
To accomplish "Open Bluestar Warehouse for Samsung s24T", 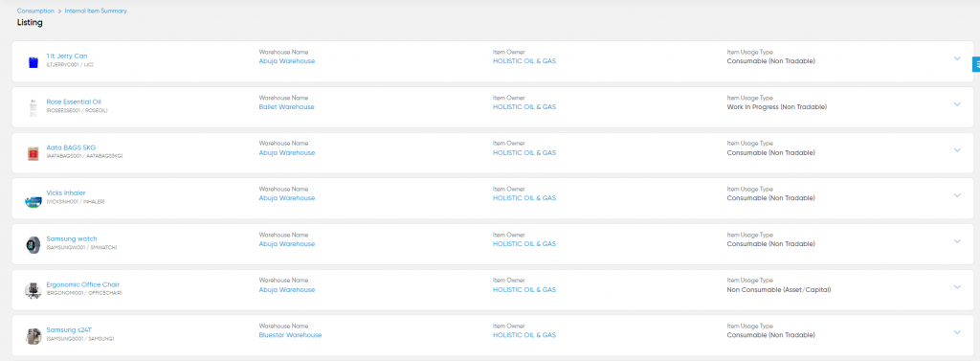I will (x=290, y=335).
